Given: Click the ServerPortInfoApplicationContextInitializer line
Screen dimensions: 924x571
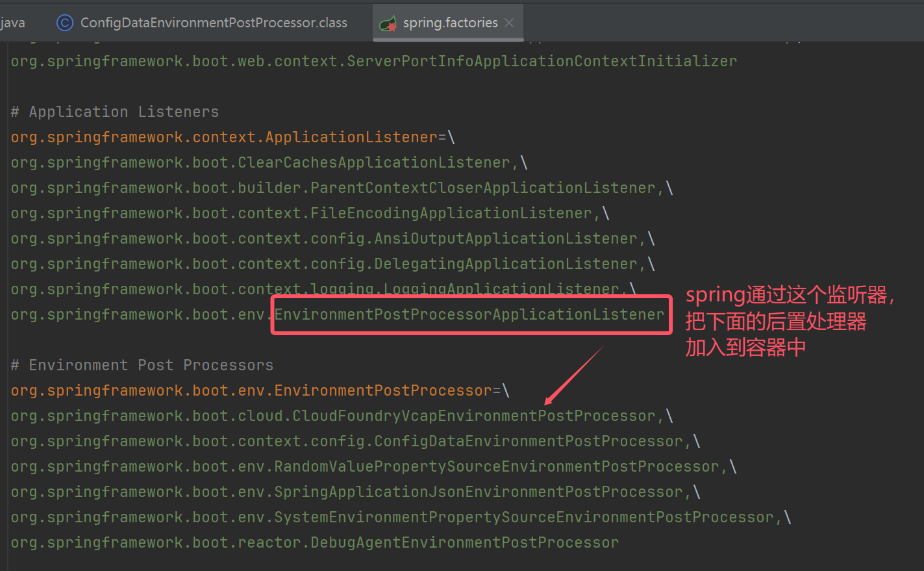Looking at the screenshot, I should pyautogui.click(x=374, y=61).
